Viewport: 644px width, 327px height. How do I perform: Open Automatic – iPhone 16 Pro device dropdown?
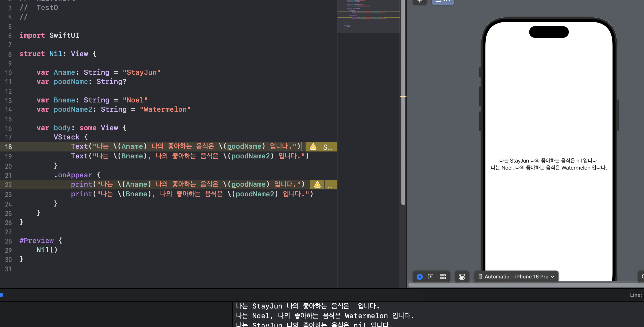coord(516,277)
